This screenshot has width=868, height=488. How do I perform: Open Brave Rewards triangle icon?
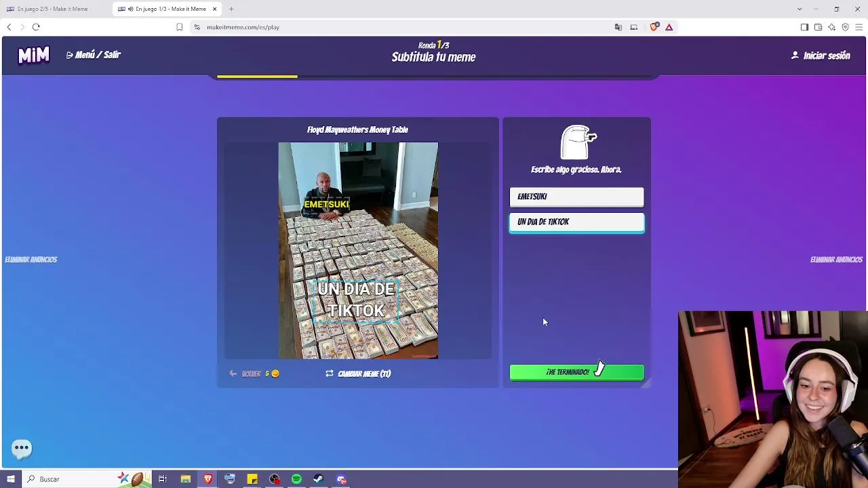[x=669, y=27]
